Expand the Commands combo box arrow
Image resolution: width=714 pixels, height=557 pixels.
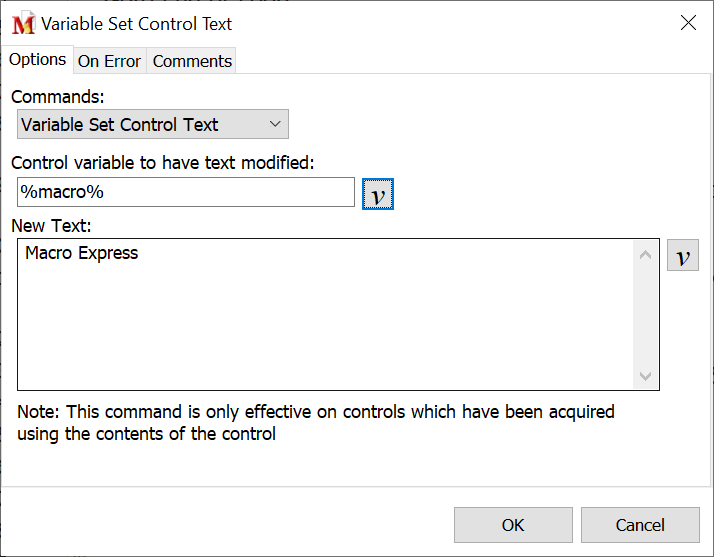tap(276, 125)
